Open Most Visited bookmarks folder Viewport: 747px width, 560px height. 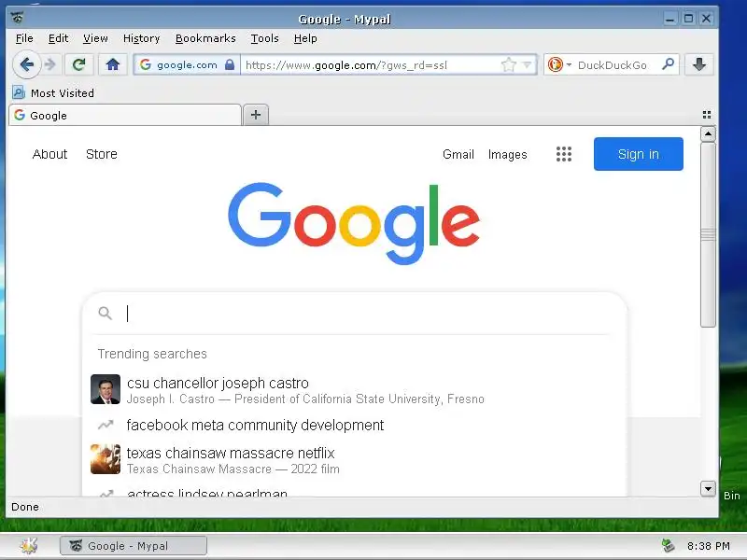(53, 92)
